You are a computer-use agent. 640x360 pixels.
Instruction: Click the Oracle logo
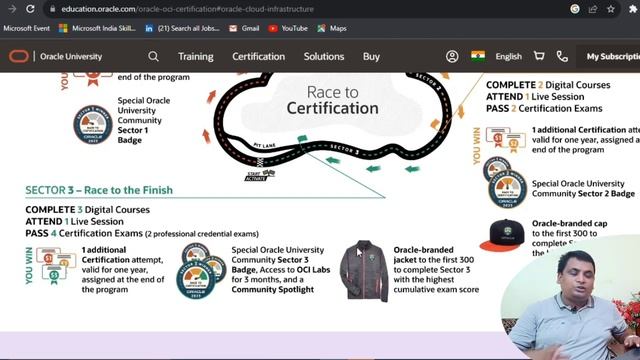pos(19,56)
